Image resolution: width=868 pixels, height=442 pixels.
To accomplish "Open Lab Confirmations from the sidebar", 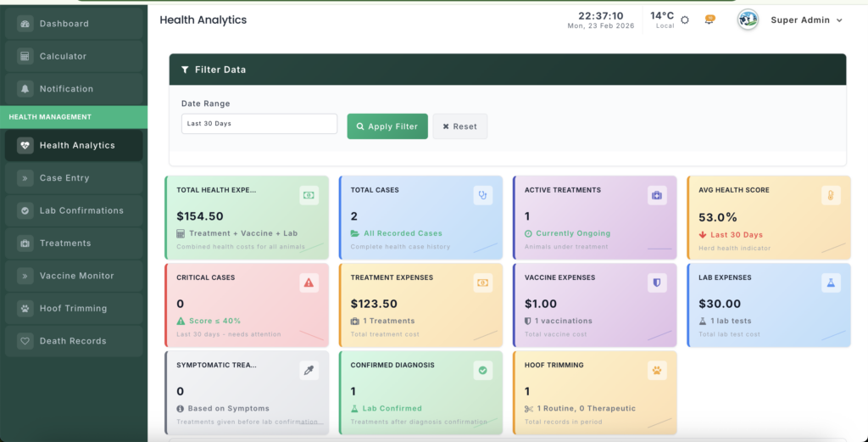I will 74,210.
